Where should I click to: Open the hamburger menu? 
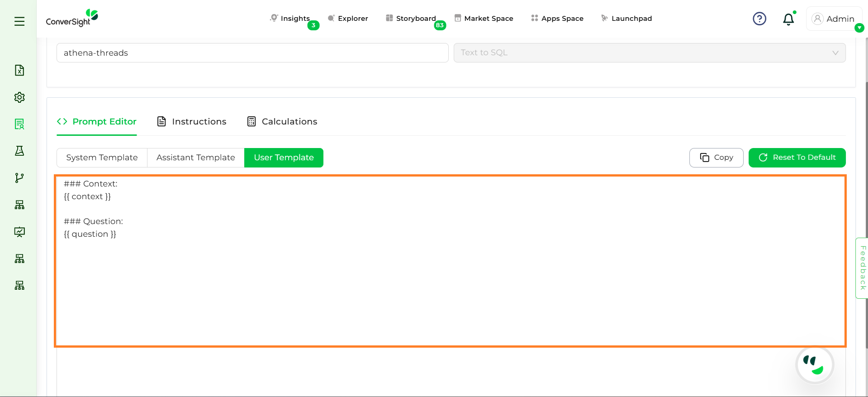pyautogui.click(x=19, y=21)
